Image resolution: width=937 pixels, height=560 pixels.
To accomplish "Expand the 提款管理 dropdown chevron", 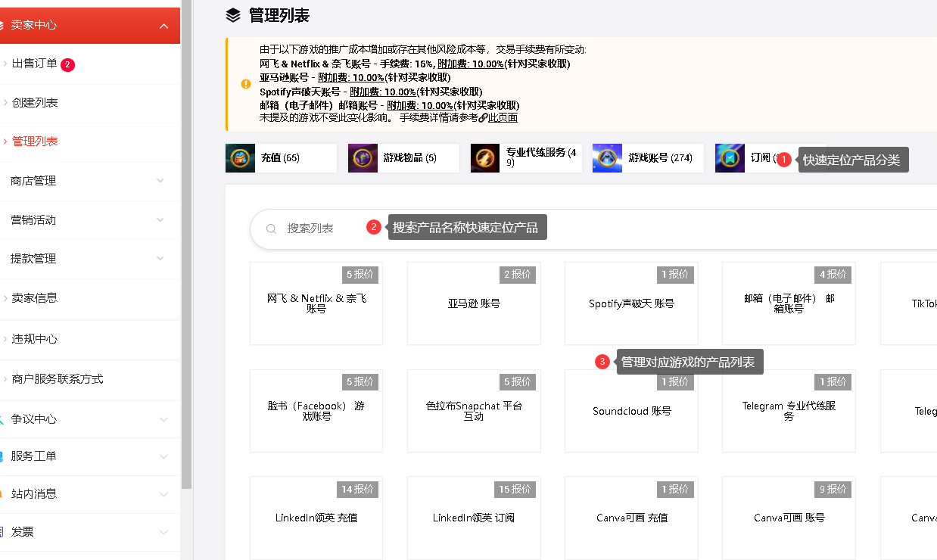I will pos(160,259).
